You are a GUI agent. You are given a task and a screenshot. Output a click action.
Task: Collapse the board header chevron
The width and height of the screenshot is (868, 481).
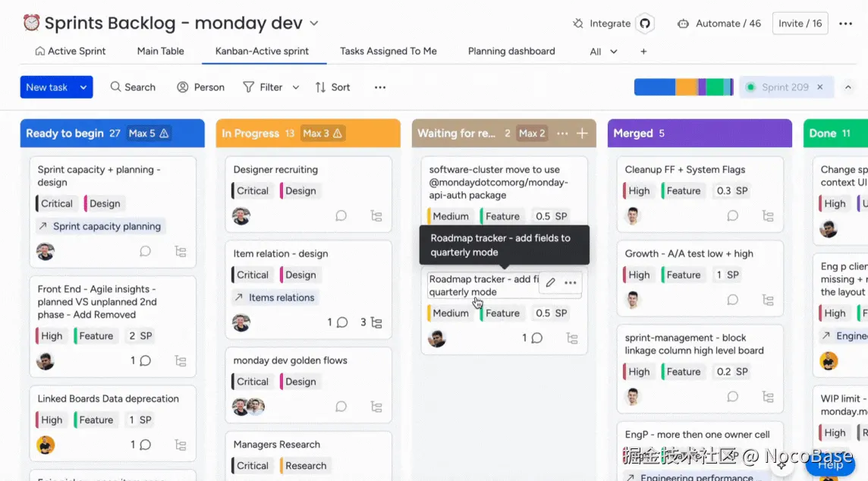[x=848, y=87]
